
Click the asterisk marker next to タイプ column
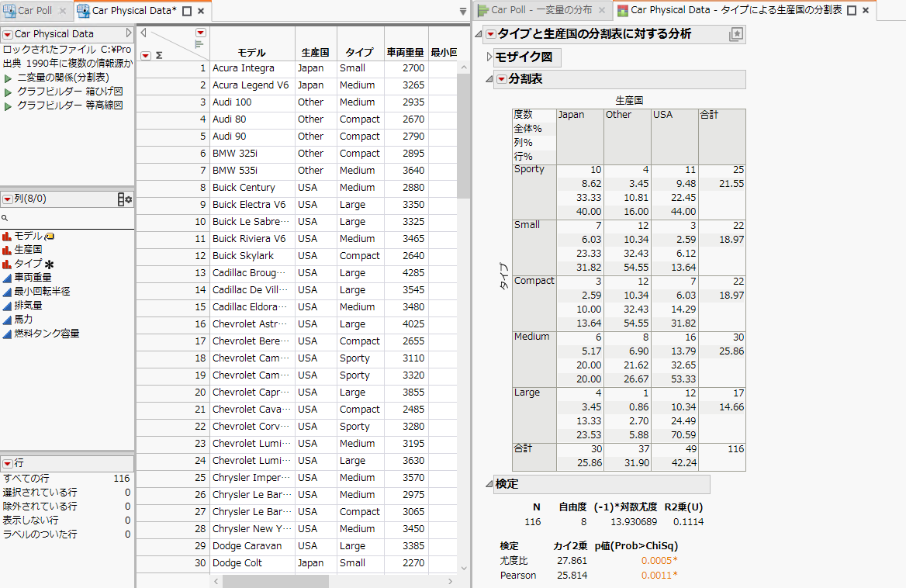pos(50,265)
